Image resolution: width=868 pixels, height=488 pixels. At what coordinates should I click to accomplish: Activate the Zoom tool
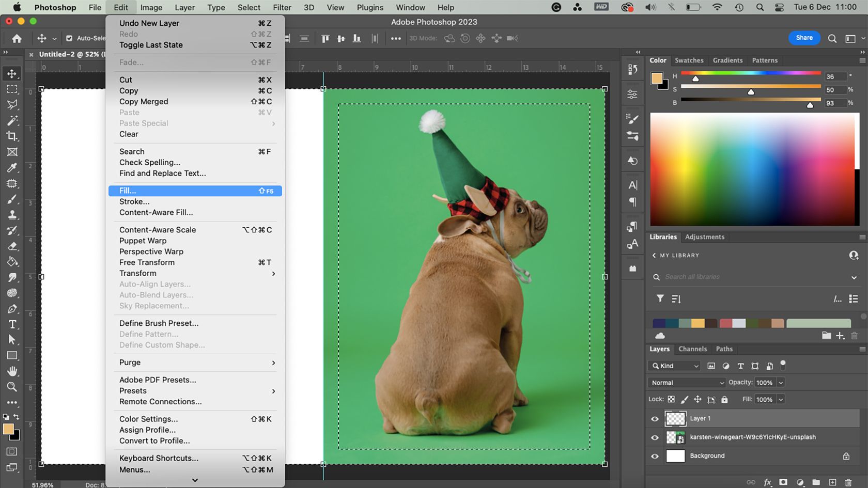[x=12, y=387]
